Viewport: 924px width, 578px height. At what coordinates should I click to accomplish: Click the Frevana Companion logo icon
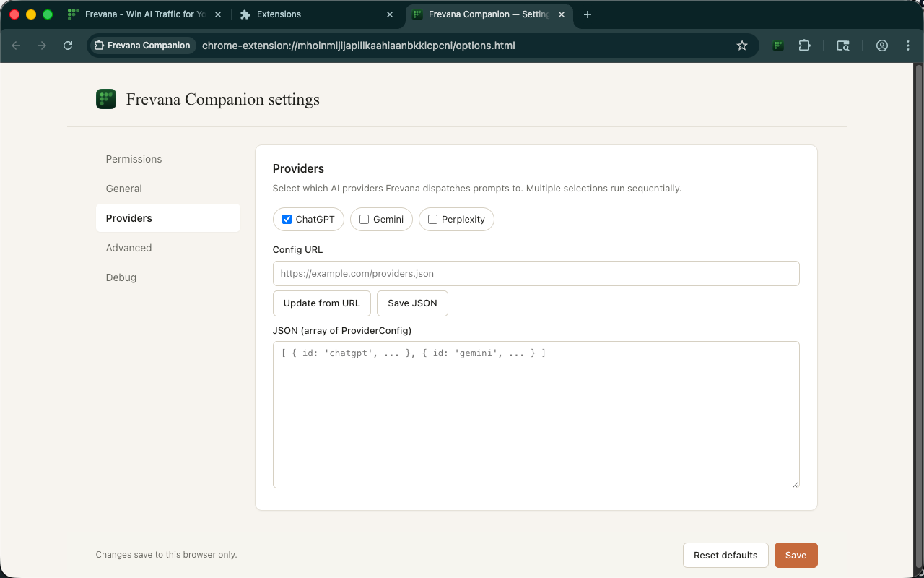tap(106, 99)
